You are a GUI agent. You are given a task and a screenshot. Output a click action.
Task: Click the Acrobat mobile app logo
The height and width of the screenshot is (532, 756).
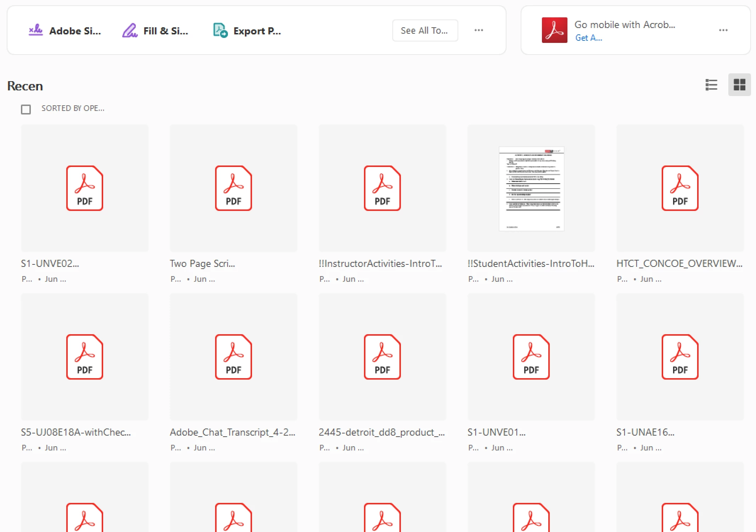pos(554,30)
